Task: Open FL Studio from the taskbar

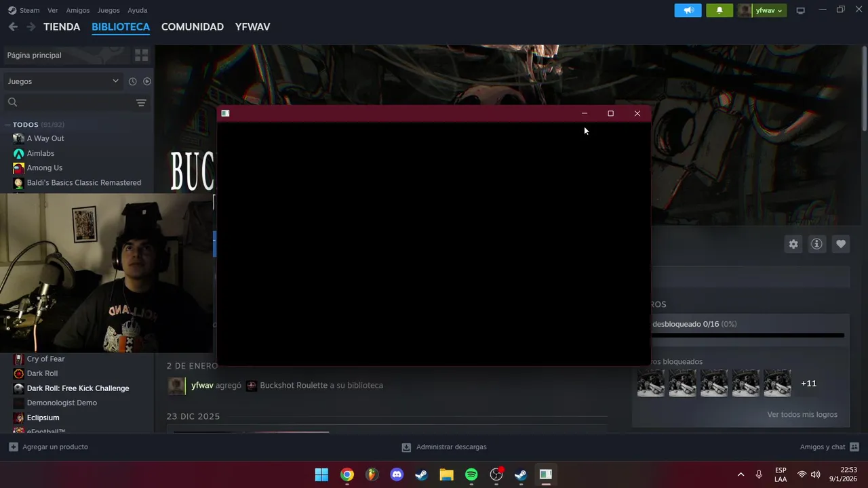Action: coord(372,474)
